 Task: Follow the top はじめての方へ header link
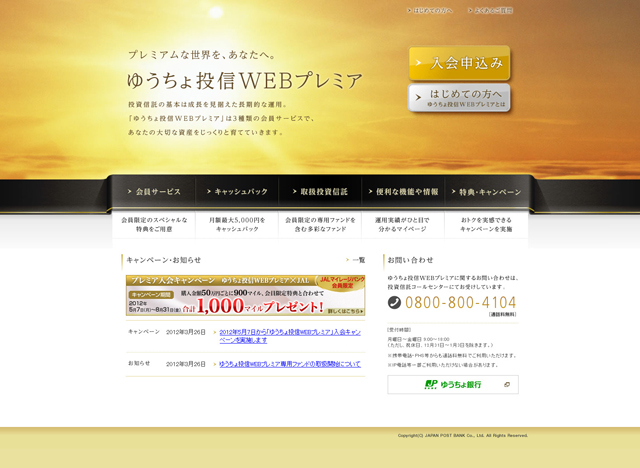(430, 11)
